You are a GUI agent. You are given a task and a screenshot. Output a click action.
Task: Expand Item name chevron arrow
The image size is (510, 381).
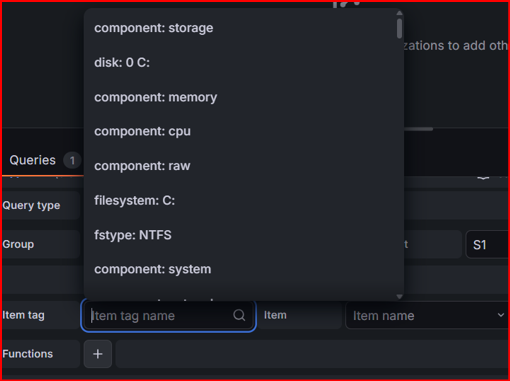500,315
